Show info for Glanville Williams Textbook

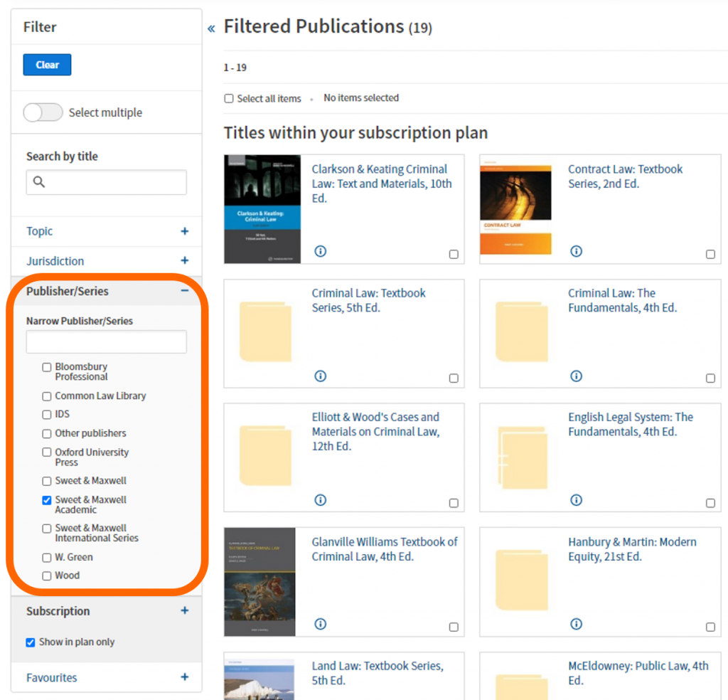pos(320,624)
